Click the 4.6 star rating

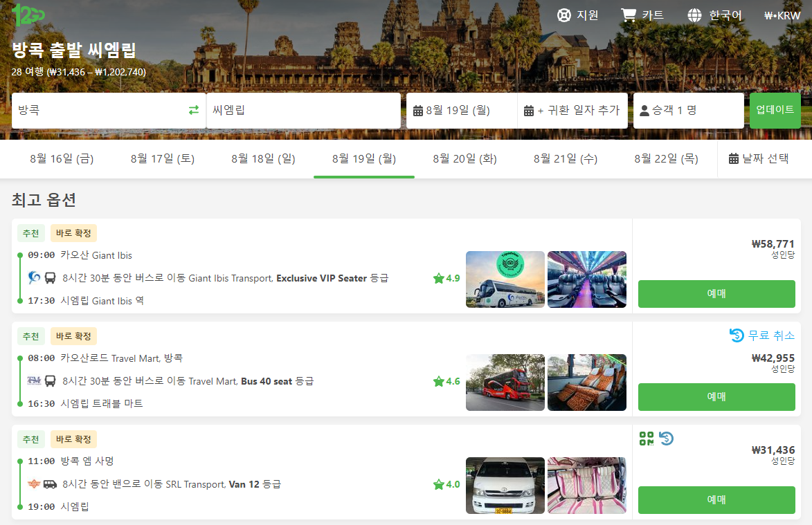446,381
